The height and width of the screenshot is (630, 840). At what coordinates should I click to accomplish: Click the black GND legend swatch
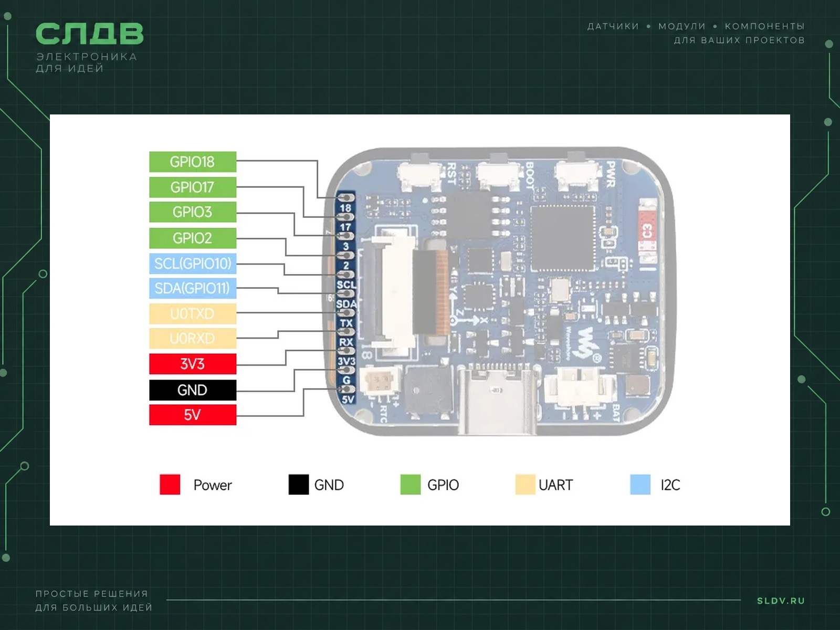pyautogui.click(x=298, y=485)
